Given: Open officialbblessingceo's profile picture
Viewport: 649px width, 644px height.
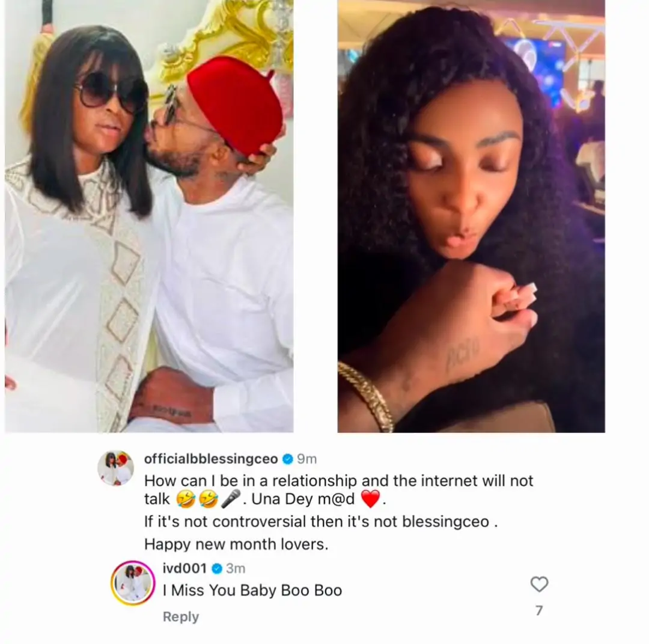Looking at the screenshot, I should 115,468.
